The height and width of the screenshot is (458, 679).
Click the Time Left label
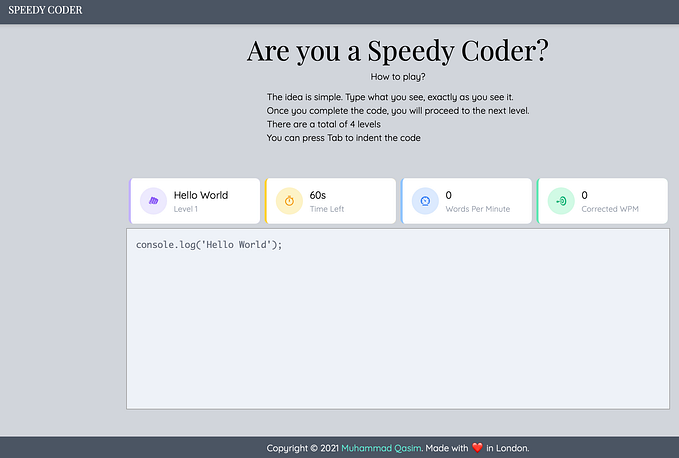point(327,209)
